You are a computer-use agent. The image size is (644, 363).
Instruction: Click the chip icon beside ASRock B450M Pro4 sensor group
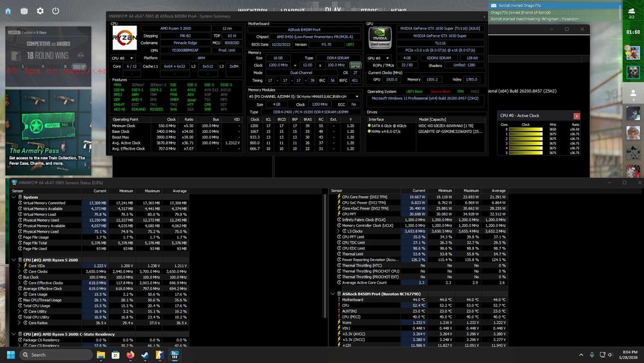[339, 294]
